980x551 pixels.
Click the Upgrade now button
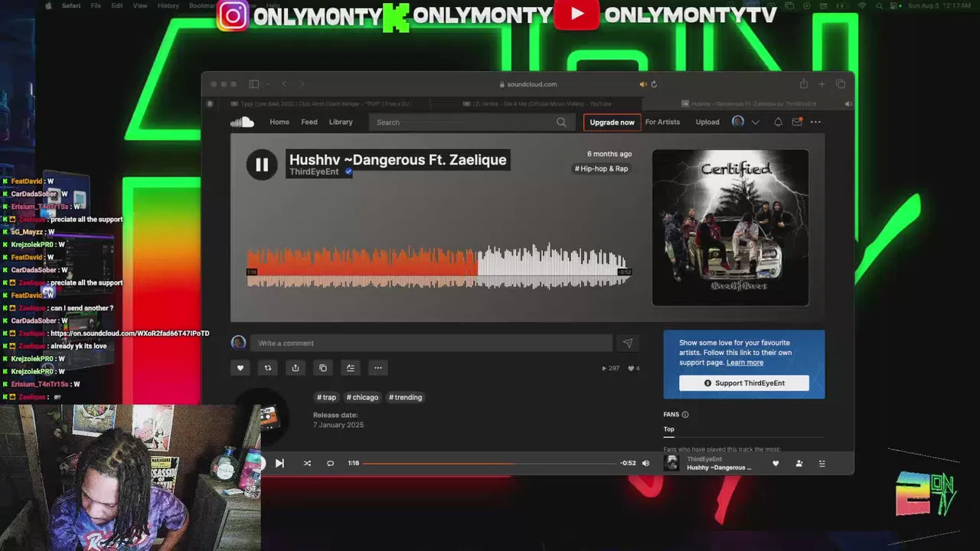(x=612, y=122)
